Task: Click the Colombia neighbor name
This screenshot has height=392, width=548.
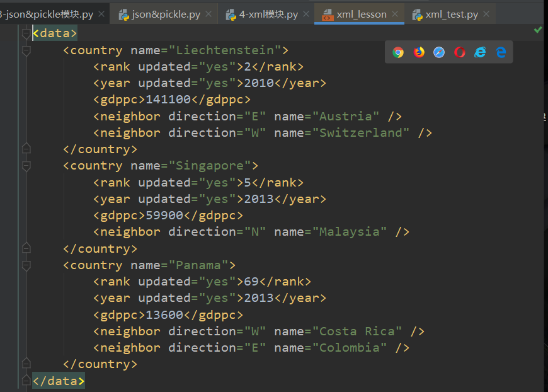Action: (x=350, y=348)
